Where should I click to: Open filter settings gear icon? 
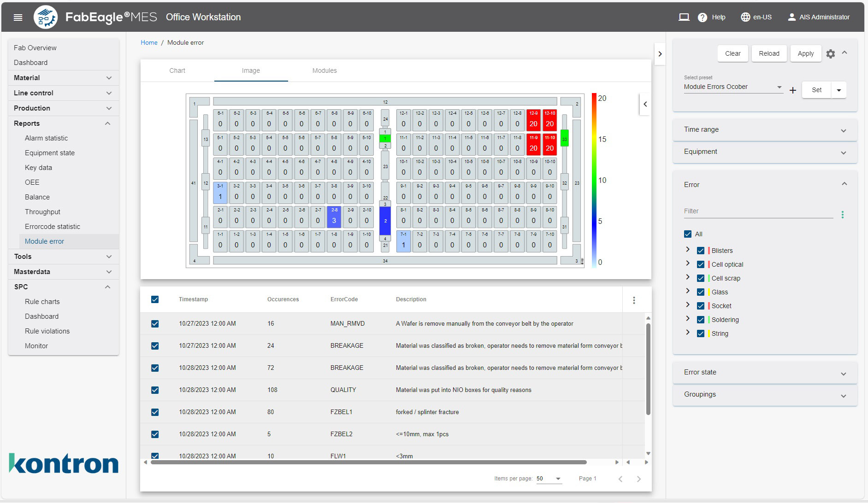(x=831, y=54)
